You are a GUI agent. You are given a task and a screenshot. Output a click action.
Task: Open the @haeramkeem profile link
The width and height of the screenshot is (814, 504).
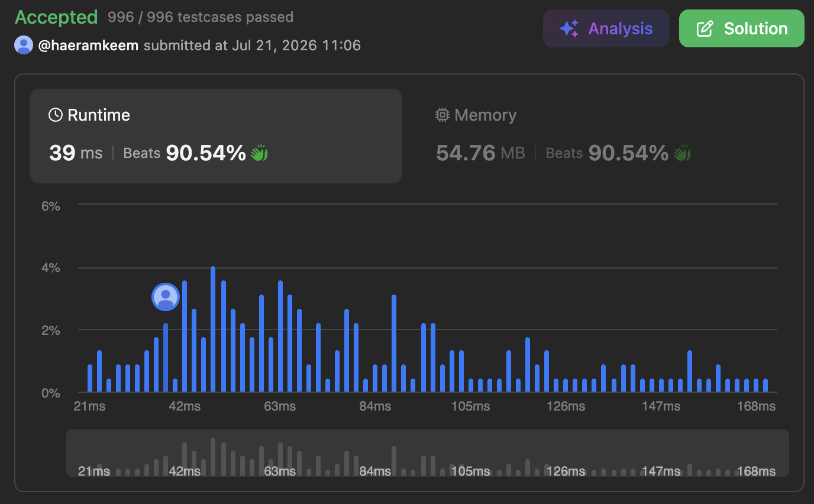point(89,46)
